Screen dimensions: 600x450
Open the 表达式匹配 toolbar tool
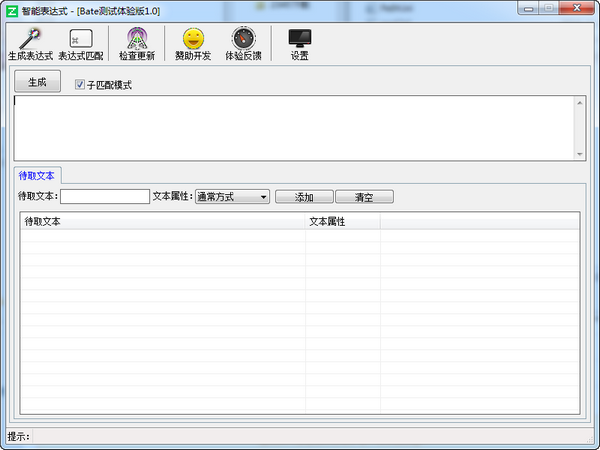tap(81, 39)
